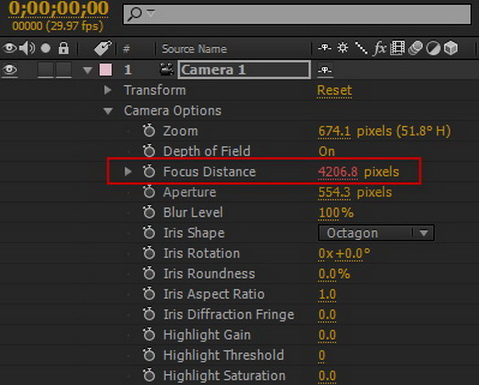Click the Highlight Saturation value 0.0
Screen dimensions: 479x385
(327, 376)
